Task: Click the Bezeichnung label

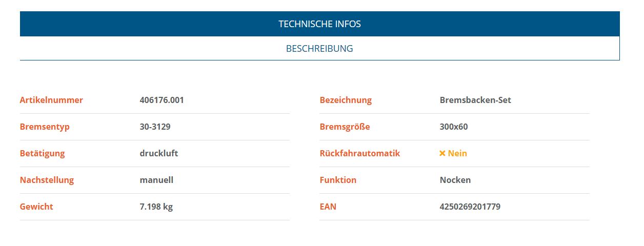Action: 346,100
